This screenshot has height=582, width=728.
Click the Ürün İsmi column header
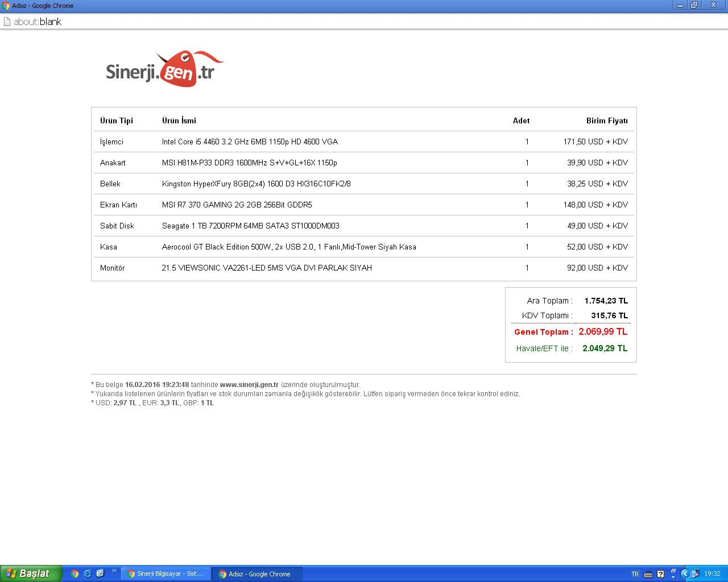point(179,120)
